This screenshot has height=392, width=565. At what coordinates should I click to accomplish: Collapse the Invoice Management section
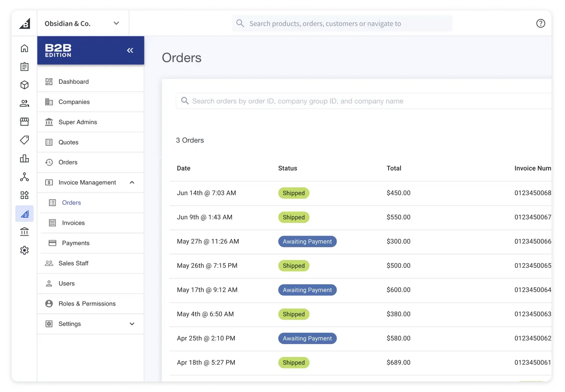click(132, 182)
